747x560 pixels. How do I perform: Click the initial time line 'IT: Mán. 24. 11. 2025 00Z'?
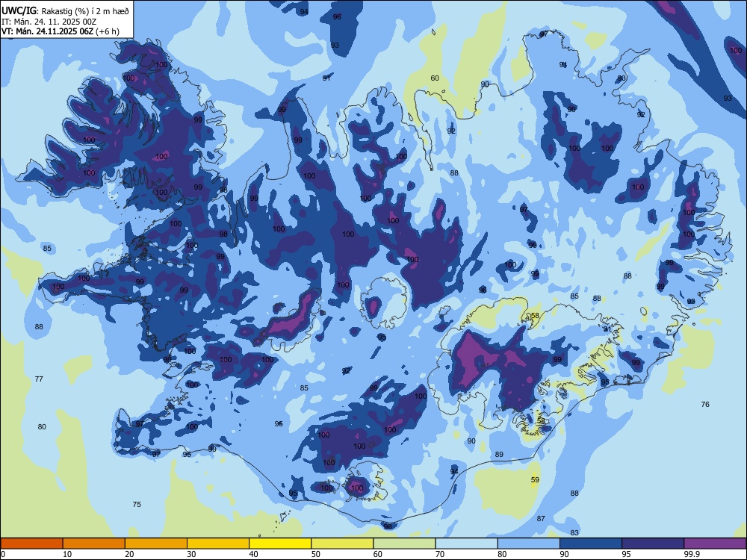click(49, 22)
